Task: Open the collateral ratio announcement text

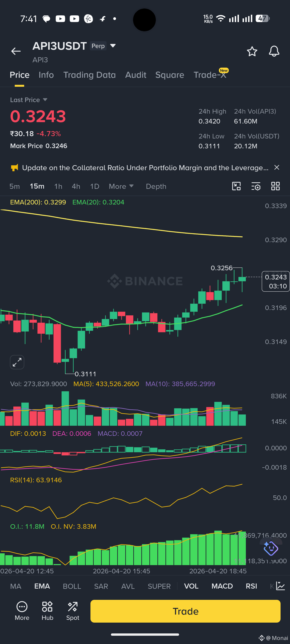Action: click(x=145, y=167)
